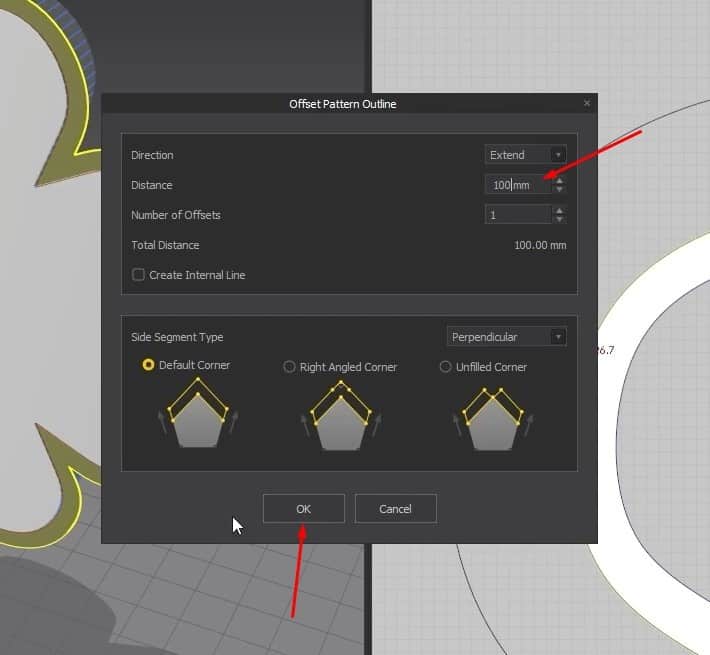
Task: Increase Distance with the up stepper arrow
Action: click(x=560, y=180)
